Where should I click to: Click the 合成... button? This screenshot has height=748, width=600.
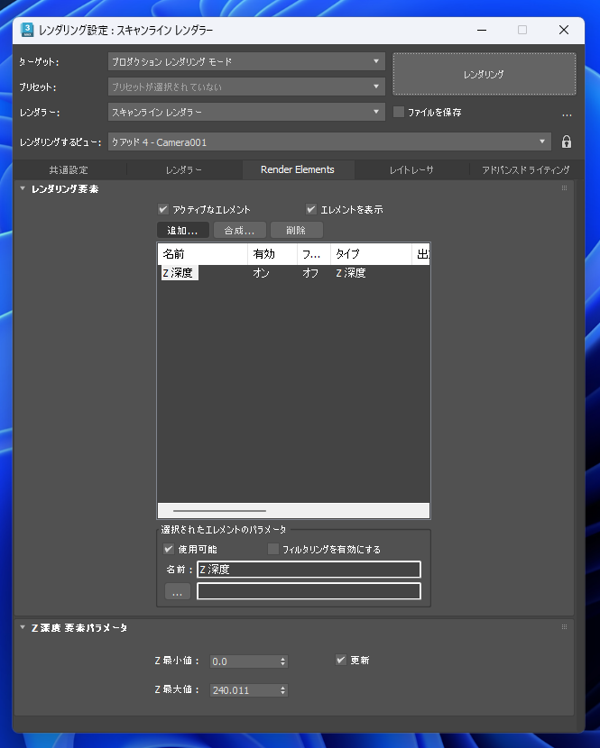point(239,230)
